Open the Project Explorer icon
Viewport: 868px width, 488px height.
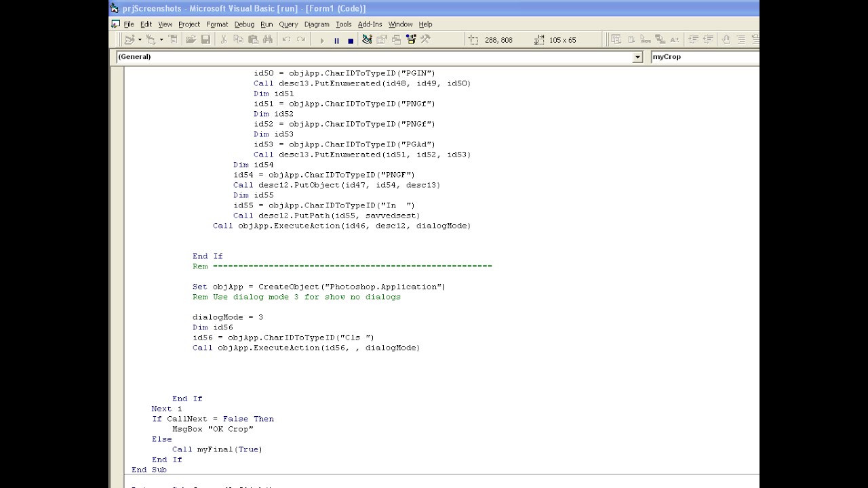coord(367,40)
